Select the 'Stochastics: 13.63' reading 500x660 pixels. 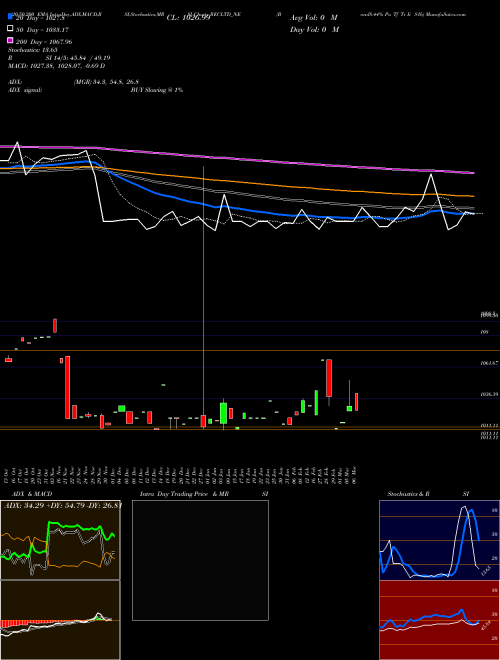coord(32,50)
